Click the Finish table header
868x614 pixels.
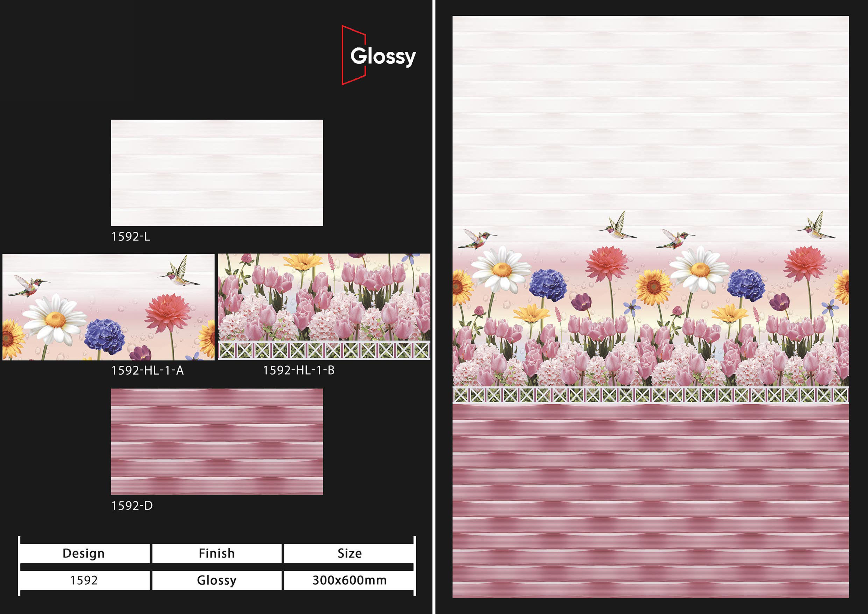(217, 553)
